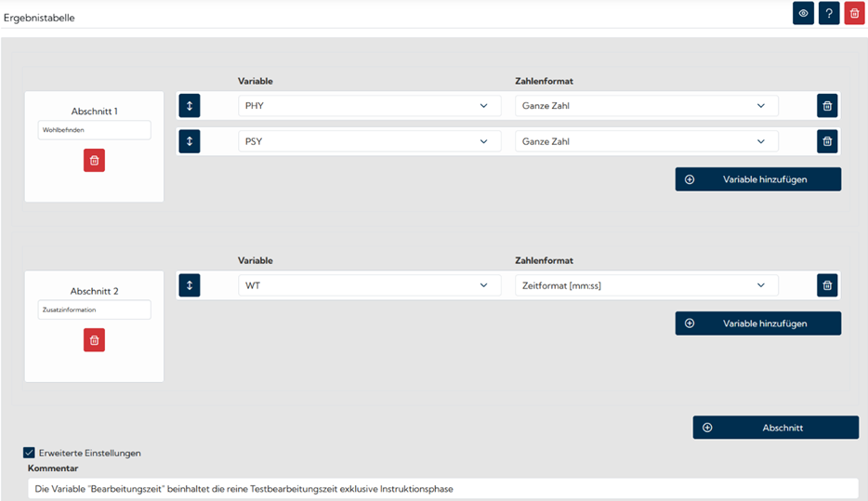Click Variable hinzufügen in Abschnitt 1

(757, 179)
